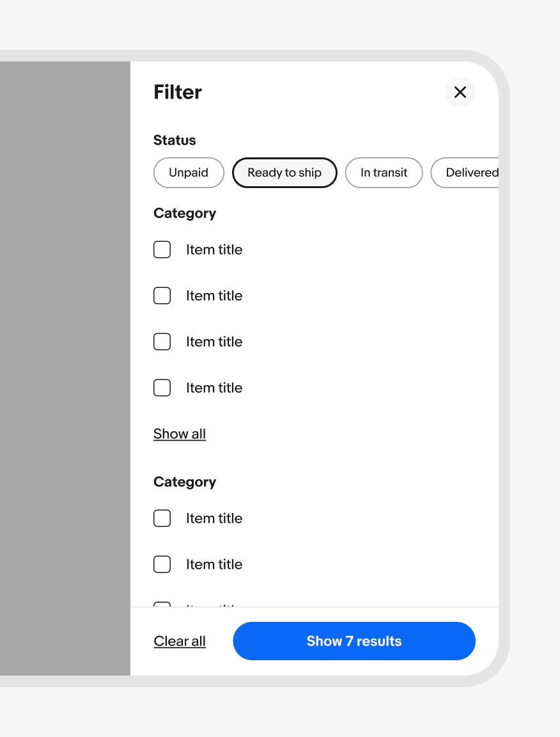Deselect the Ready to ship status chip
This screenshot has width=560, height=737.
click(284, 173)
